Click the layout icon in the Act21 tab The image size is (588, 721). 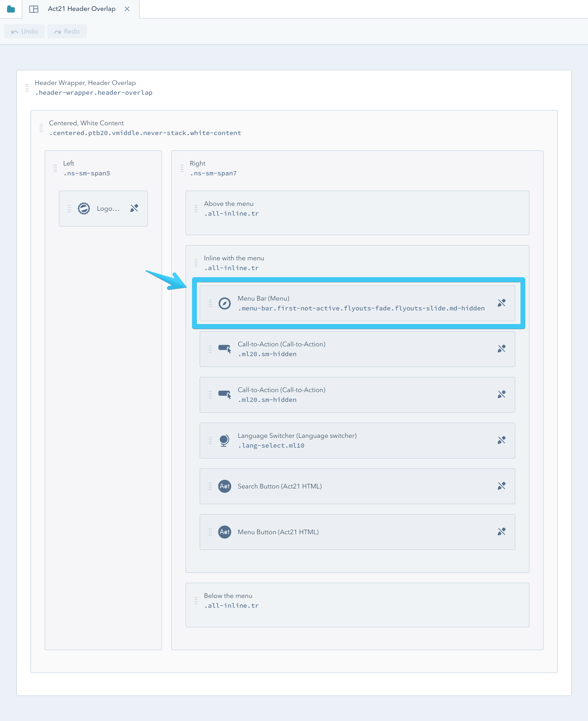(33, 9)
